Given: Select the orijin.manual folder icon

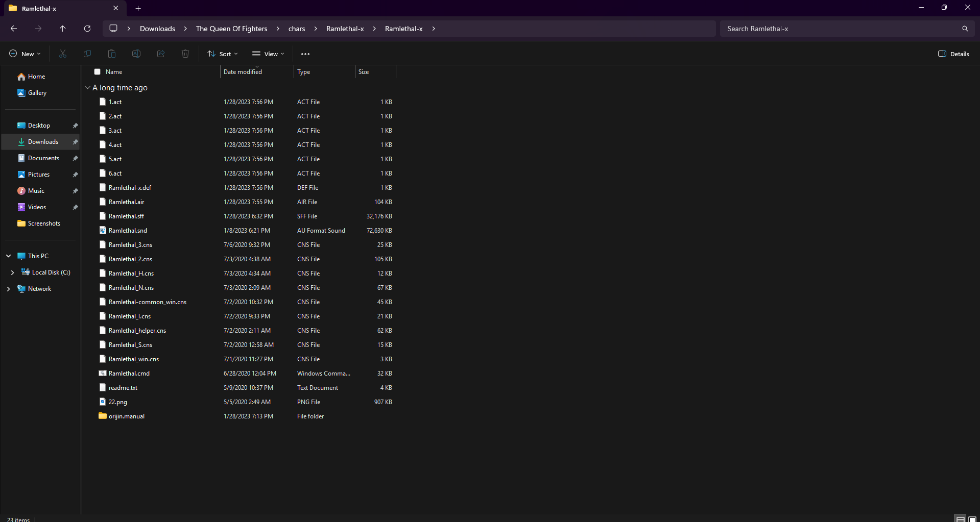Looking at the screenshot, I should coord(103,416).
